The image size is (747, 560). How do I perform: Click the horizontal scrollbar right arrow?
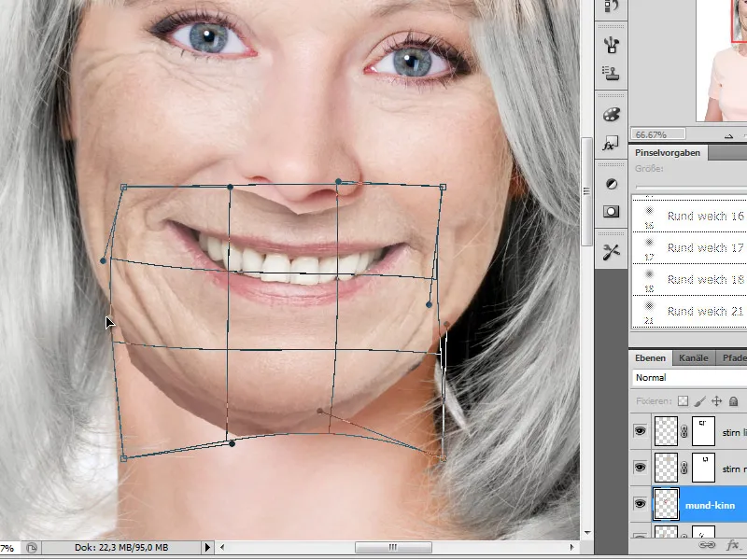(x=571, y=548)
